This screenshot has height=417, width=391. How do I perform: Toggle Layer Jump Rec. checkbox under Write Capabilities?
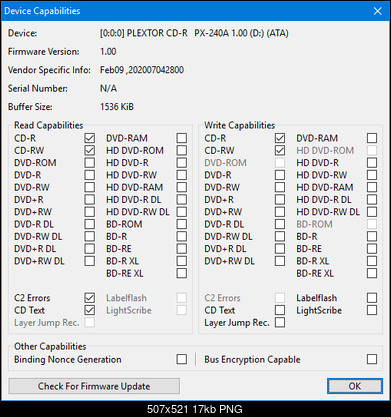280,322
